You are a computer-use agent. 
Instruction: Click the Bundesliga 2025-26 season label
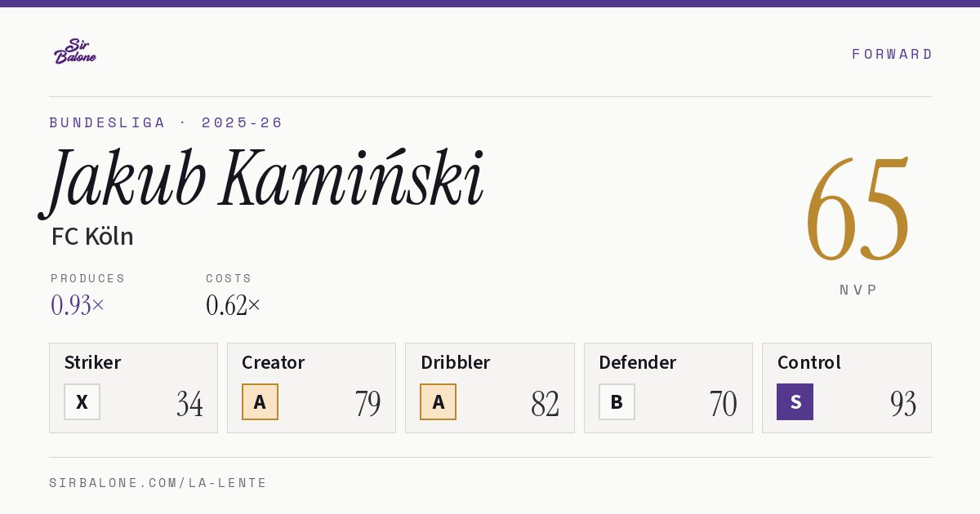(166, 123)
